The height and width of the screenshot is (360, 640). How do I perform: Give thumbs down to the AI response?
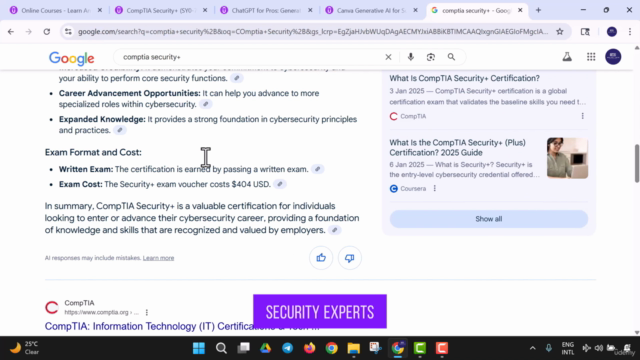click(x=349, y=258)
